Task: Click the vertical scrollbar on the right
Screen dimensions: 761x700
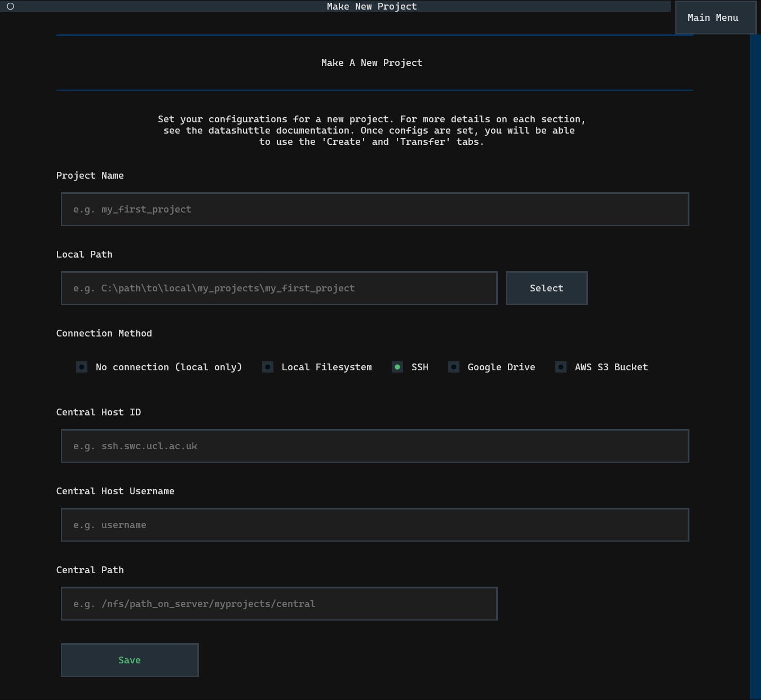Action: click(755, 366)
